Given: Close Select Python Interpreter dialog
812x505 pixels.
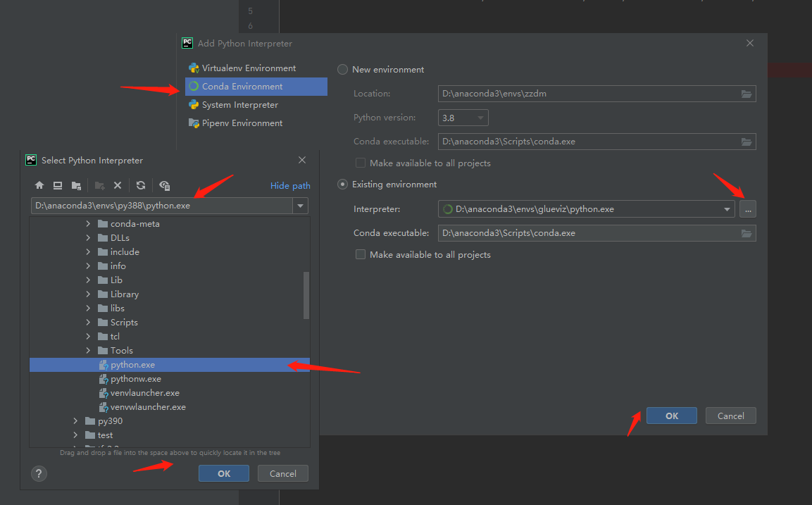Looking at the screenshot, I should 302,160.
